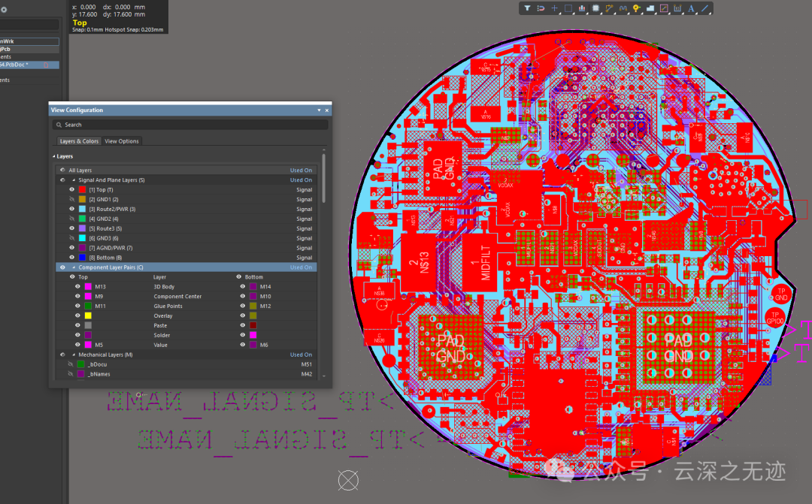Select the place line tool icon
The width and height of the screenshot is (812, 504).
point(704,8)
